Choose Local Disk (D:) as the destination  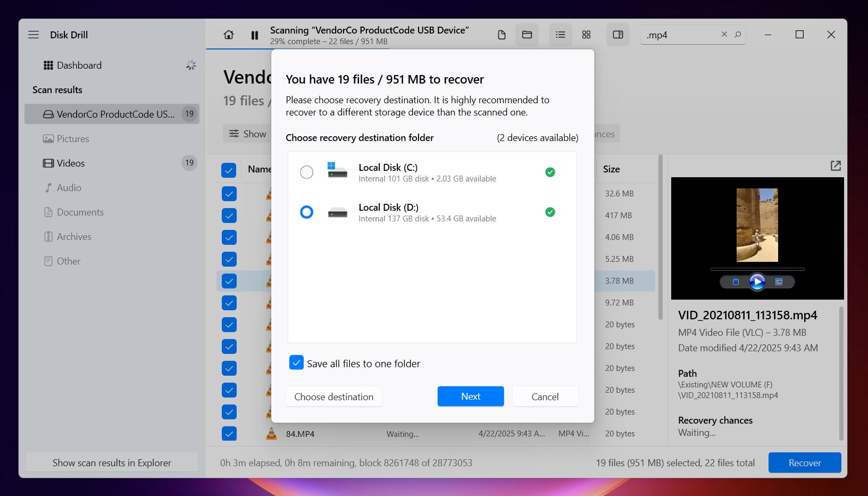tap(307, 212)
